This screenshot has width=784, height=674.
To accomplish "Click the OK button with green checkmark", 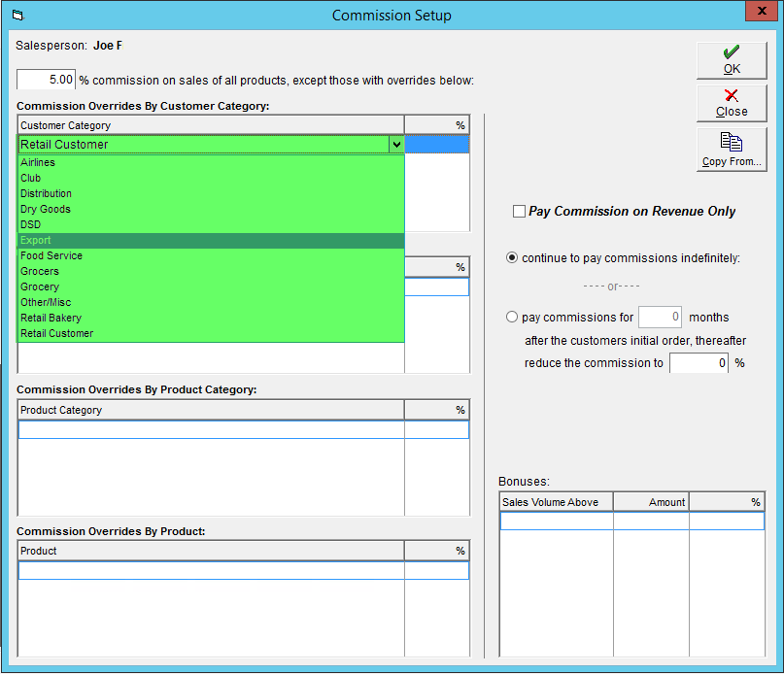I will (x=732, y=60).
